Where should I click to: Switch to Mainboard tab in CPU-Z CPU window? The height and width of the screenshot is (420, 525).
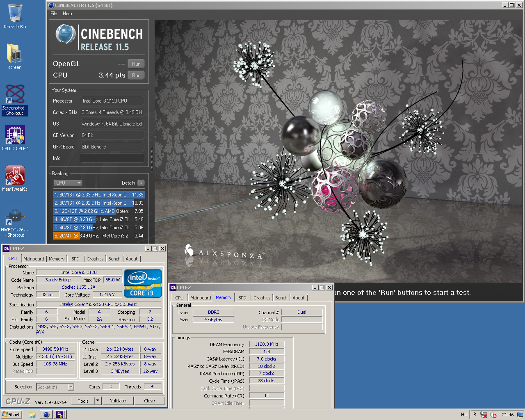pyautogui.click(x=34, y=259)
